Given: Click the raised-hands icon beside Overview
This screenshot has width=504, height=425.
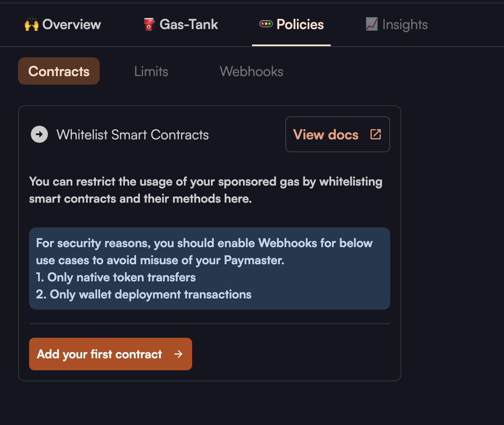Looking at the screenshot, I should click(32, 25).
